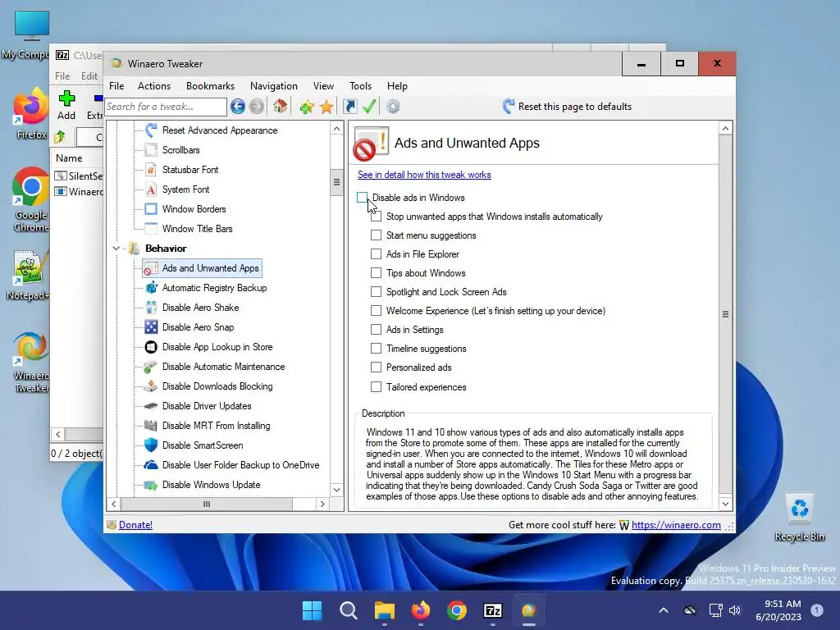This screenshot has width=840, height=630.
Task: Click the Add plus icon in 7-Zip window
Action: click(66, 98)
